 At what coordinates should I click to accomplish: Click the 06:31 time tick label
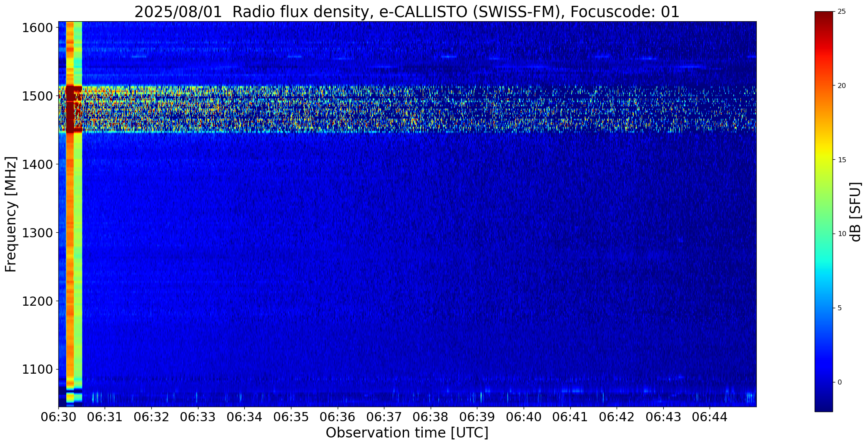point(105,417)
